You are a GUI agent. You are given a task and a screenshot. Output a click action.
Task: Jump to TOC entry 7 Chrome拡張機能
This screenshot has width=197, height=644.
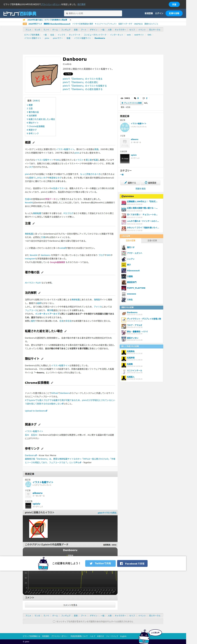36,126
